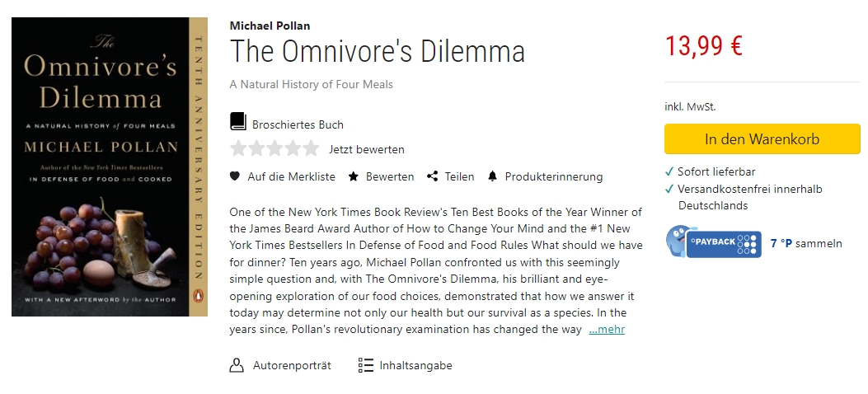Click the Auf die Merkliste text
This screenshot has width=868, height=394.
click(x=291, y=176)
